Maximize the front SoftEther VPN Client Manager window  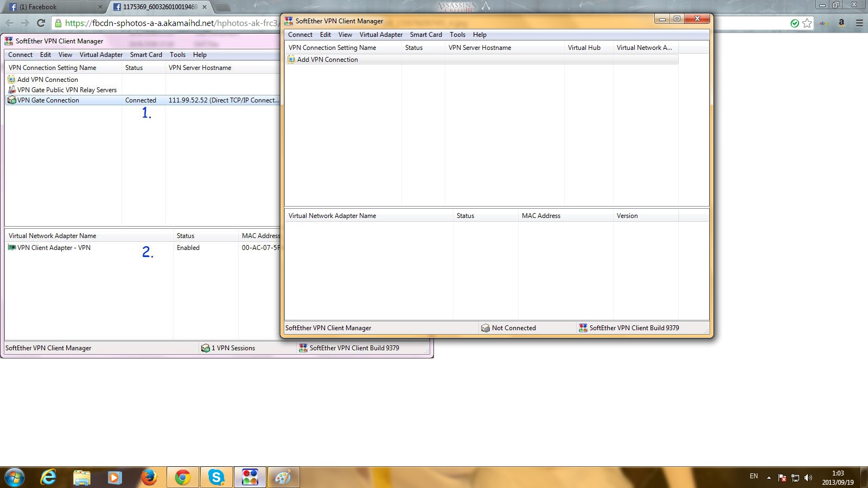pyautogui.click(x=677, y=19)
